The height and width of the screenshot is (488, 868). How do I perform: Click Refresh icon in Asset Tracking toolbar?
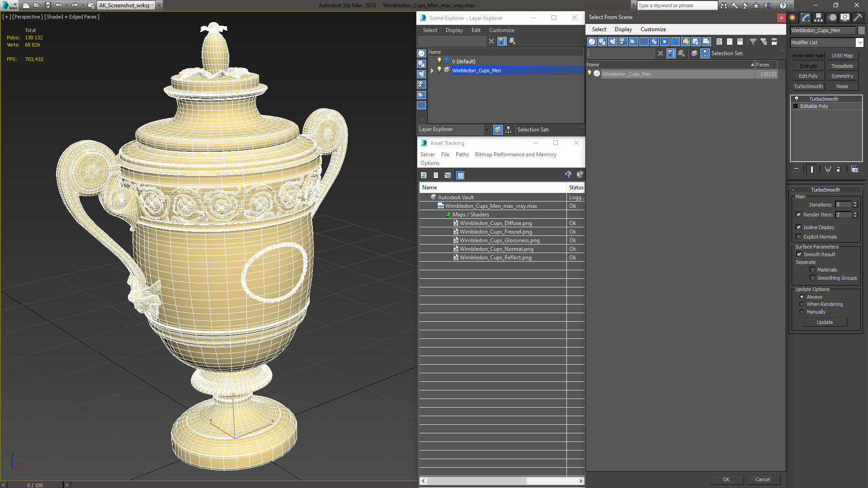click(x=424, y=175)
